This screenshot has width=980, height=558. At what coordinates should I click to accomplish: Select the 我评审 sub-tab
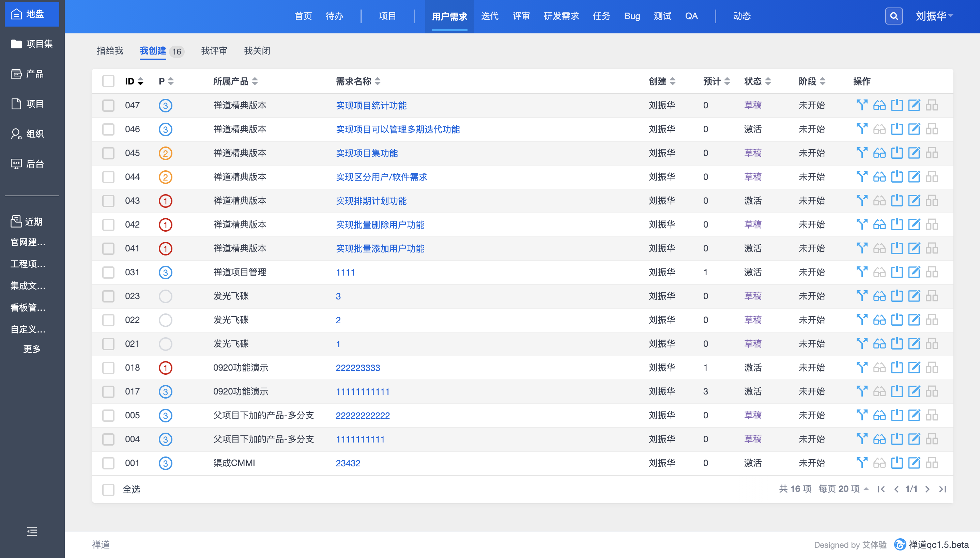[x=214, y=50]
